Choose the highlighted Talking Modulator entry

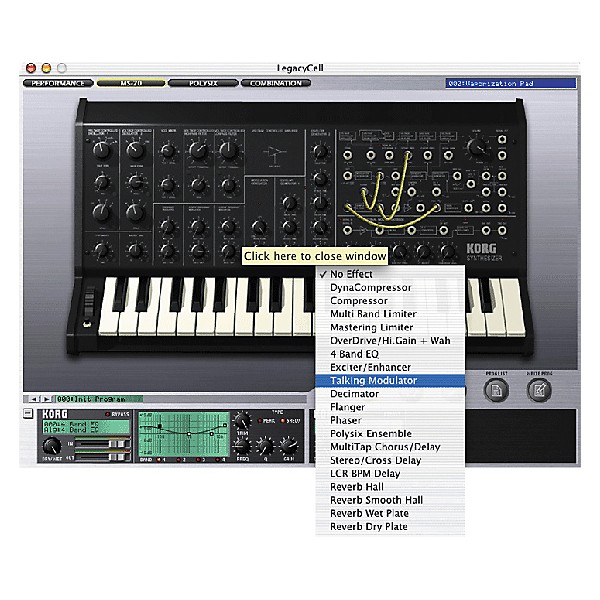click(x=390, y=381)
